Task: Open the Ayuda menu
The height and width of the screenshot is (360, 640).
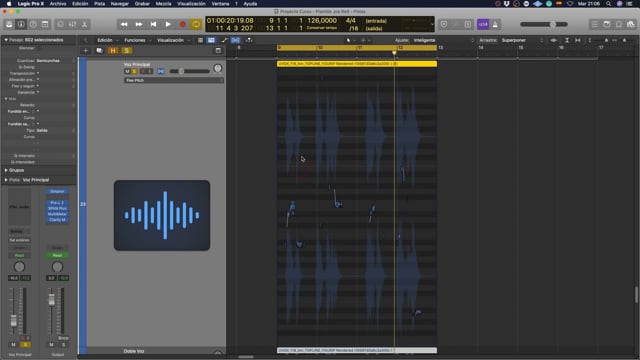Action: click(x=250, y=4)
